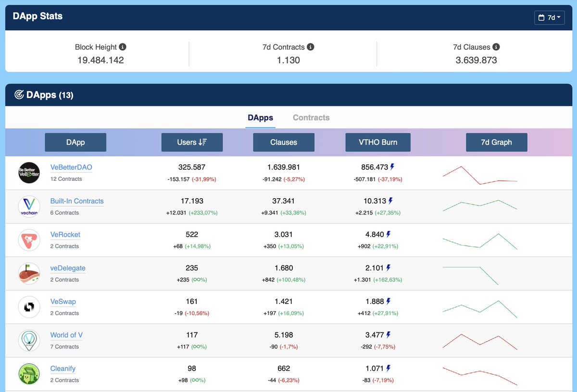Screen dimensions: 577x392
Task: Click the 7d Graph column button
Action: tap(497, 142)
